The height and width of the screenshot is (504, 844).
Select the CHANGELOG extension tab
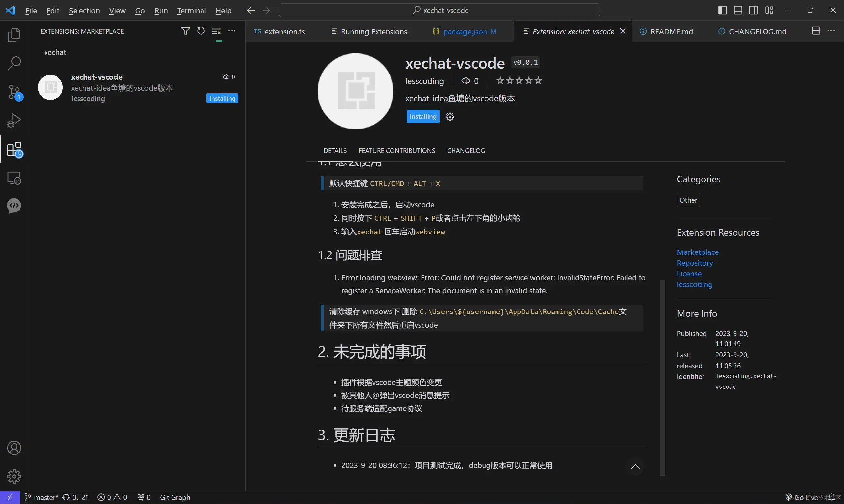[466, 150]
